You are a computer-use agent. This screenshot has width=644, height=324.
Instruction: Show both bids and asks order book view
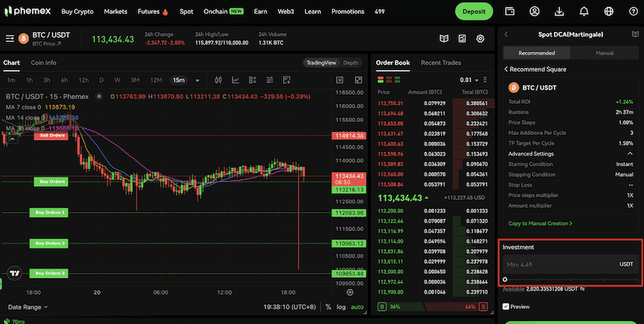click(380, 79)
